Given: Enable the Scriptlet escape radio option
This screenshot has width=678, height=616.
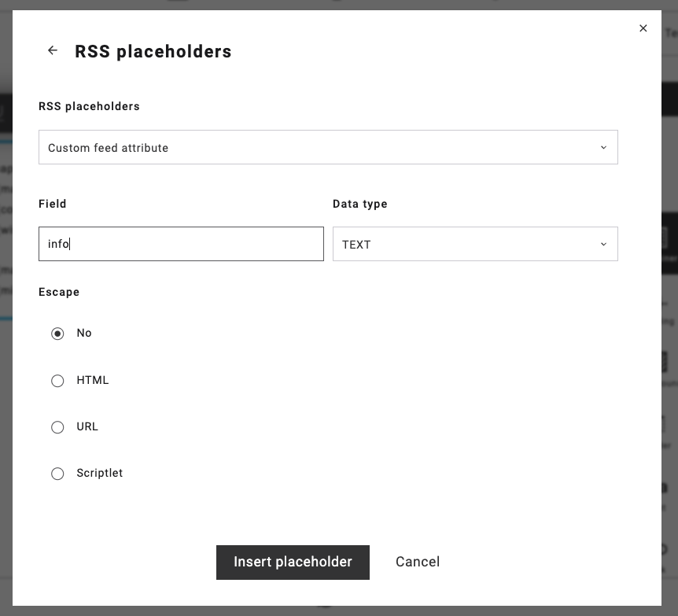Looking at the screenshot, I should tap(57, 474).
